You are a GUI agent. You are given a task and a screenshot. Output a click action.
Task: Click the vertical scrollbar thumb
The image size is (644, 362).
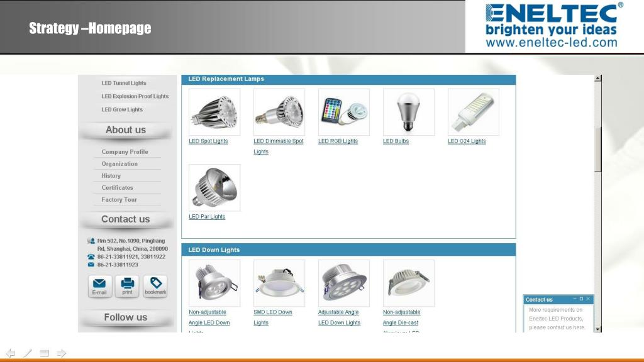click(x=598, y=150)
